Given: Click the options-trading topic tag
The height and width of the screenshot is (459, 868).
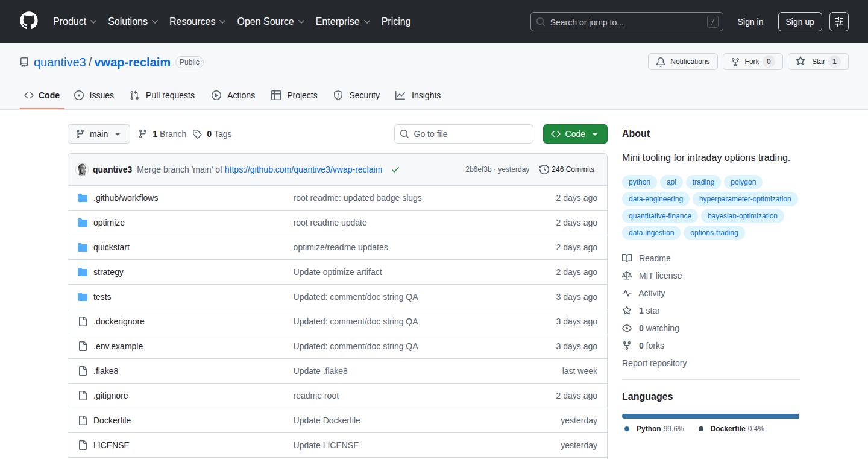Looking at the screenshot, I should click(714, 233).
